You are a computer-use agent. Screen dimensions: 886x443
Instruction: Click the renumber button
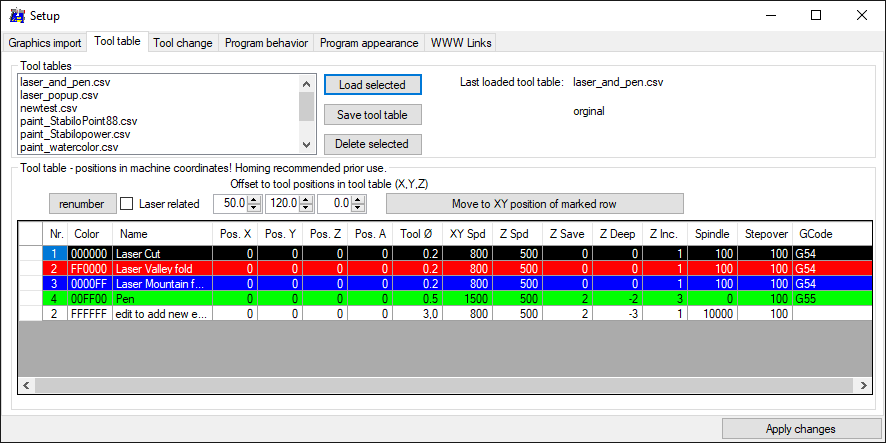tap(82, 204)
